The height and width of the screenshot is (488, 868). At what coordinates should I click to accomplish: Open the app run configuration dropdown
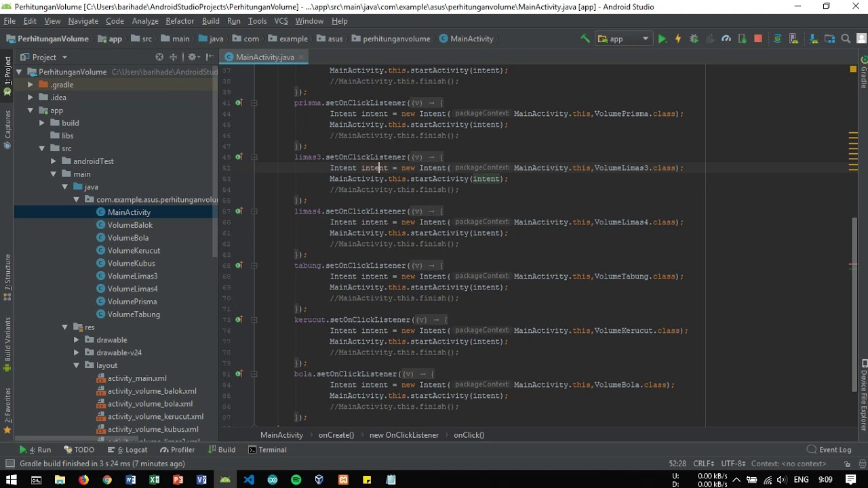[624, 39]
